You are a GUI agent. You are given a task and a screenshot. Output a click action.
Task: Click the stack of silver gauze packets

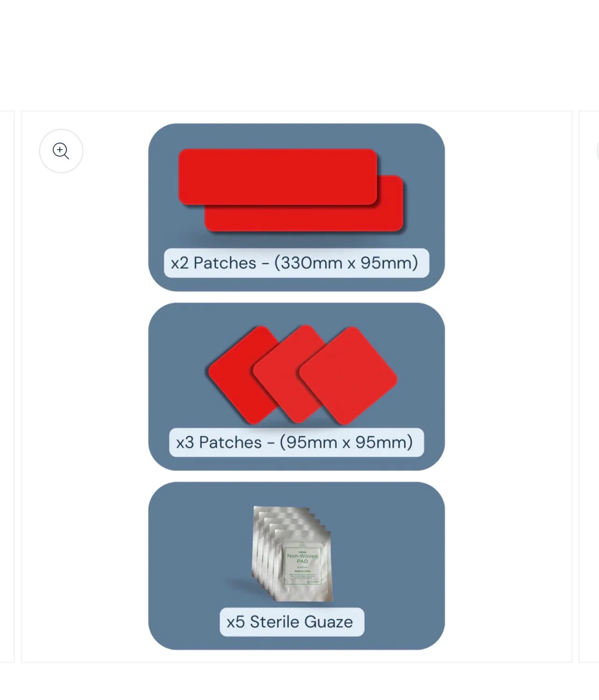(292, 554)
